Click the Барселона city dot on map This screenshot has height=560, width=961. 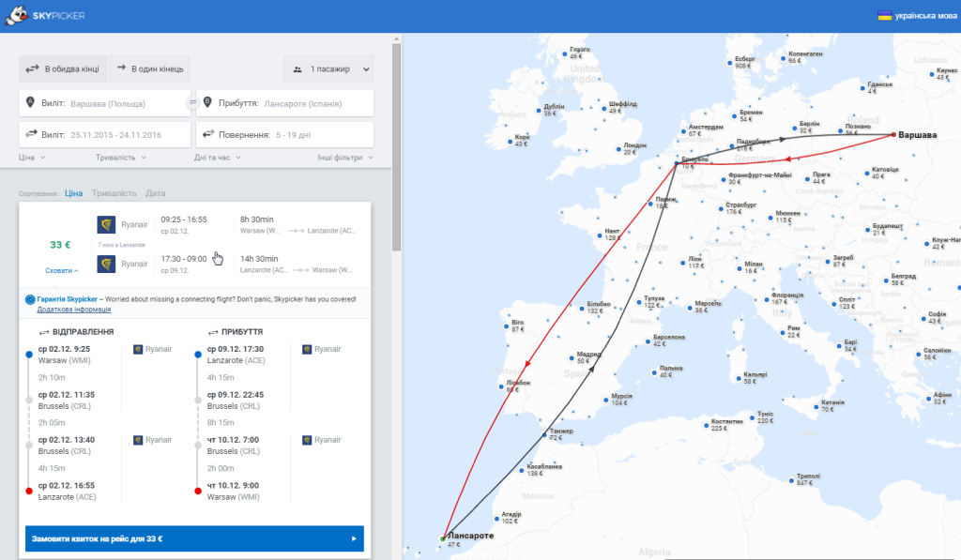pyautogui.click(x=648, y=341)
